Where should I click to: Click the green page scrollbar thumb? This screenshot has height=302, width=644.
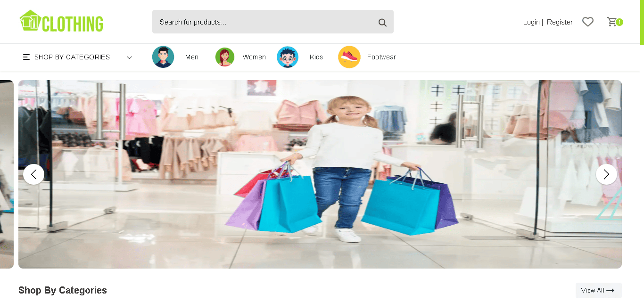click(x=642, y=22)
